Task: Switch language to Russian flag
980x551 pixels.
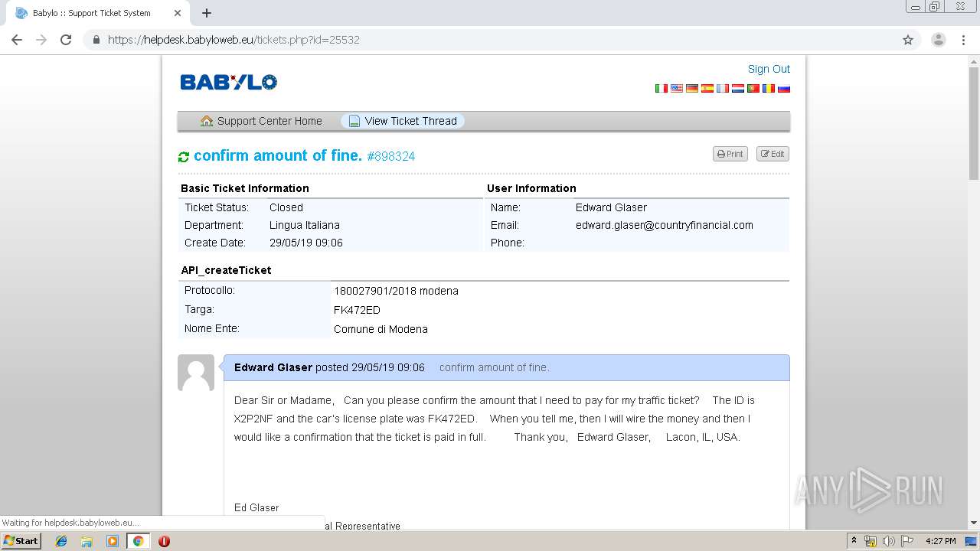Action: click(x=783, y=89)
